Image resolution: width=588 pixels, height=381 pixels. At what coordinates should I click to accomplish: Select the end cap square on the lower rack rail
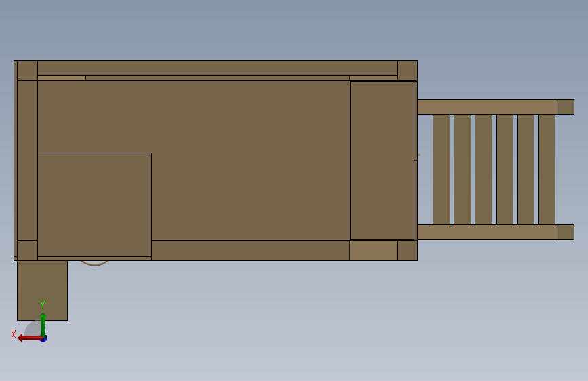tap(566, 232)
